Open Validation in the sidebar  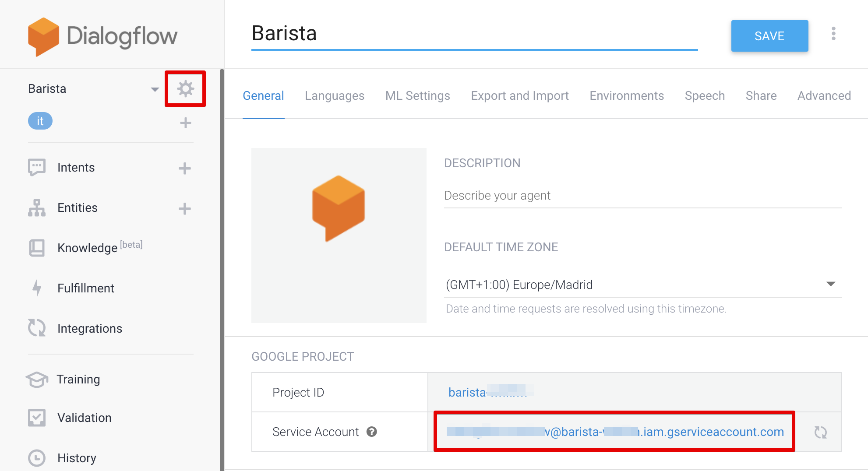[x=85, y=418]
